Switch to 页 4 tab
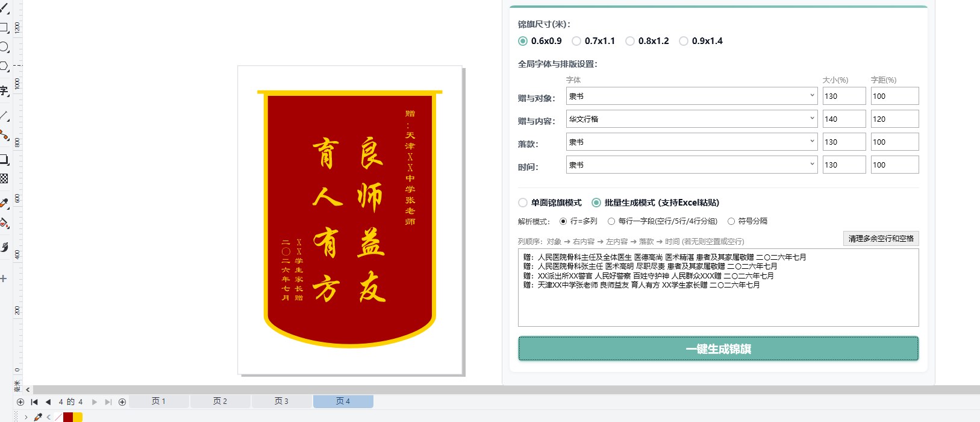980x422 pixels. [343, 402]
